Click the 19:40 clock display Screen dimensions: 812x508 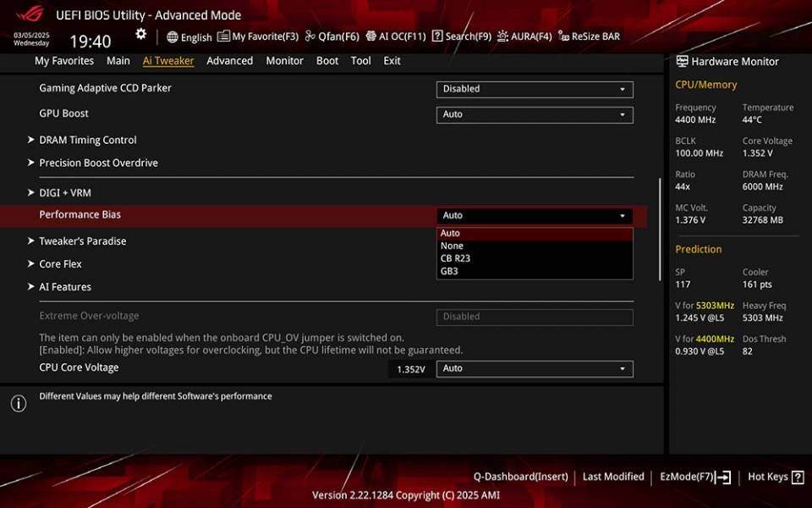[91, 41]
